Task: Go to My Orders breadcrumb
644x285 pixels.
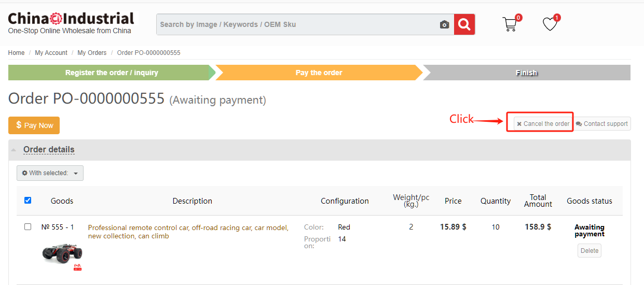Action: point(92,53)
